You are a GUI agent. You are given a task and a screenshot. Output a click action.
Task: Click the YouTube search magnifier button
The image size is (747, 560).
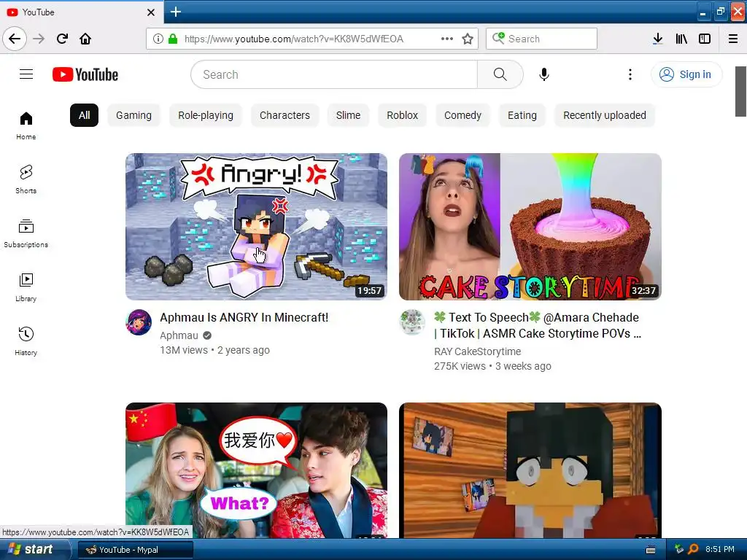tap(500, 74)
